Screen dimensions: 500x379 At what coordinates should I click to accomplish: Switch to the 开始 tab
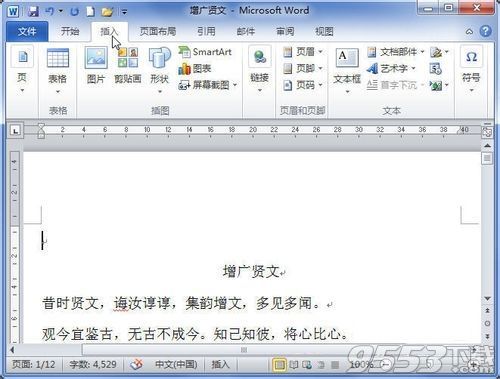[x=70, y=32]
